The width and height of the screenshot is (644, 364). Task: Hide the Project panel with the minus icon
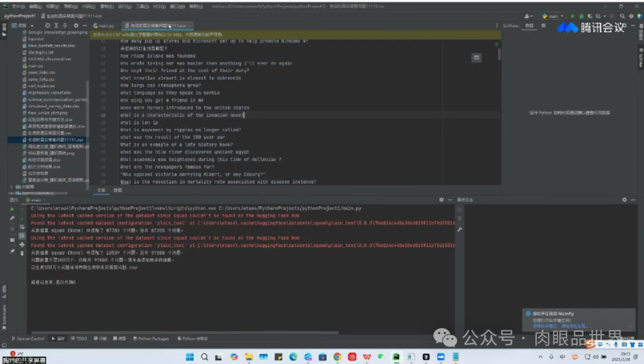(x=84, y=26)
